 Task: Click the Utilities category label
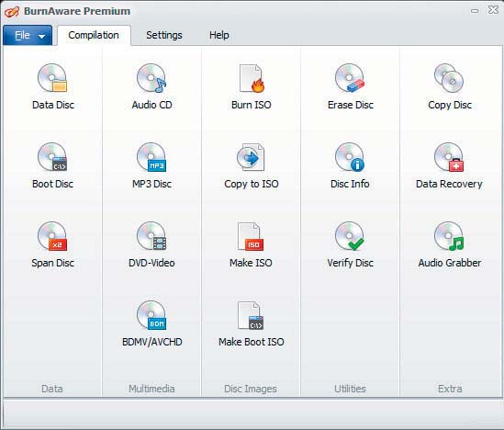[x=350, y=389]
